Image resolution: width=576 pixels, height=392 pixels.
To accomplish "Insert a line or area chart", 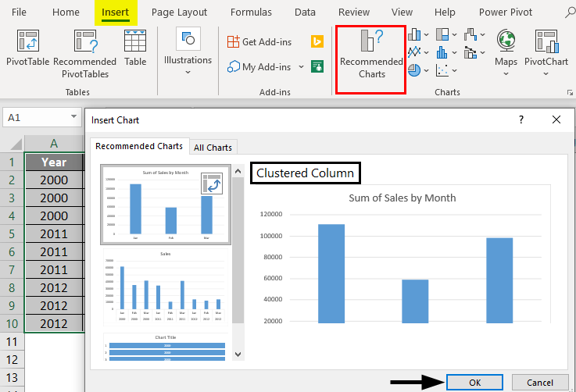I will click(414, 52).
